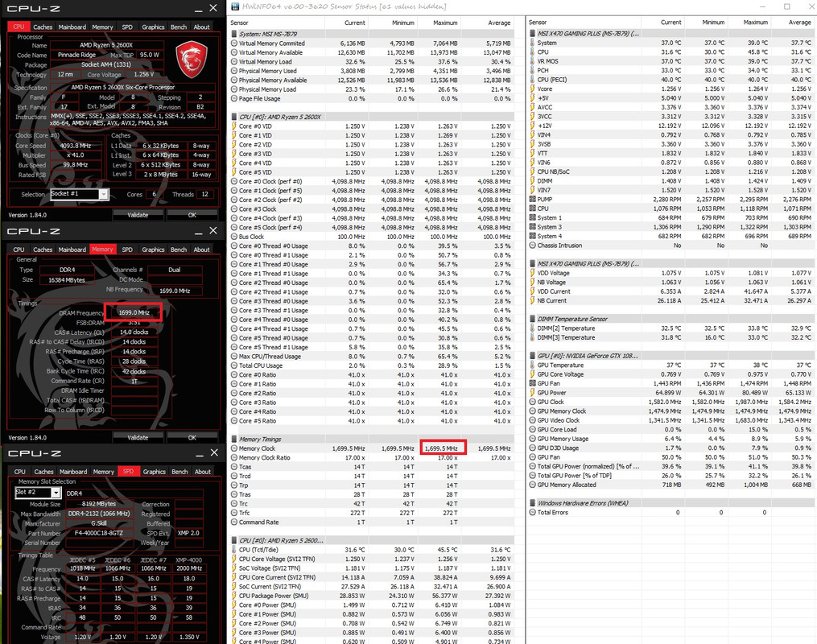Open Caches tab in CPU-Z processor window
The image size is (817, 644).
43,27
